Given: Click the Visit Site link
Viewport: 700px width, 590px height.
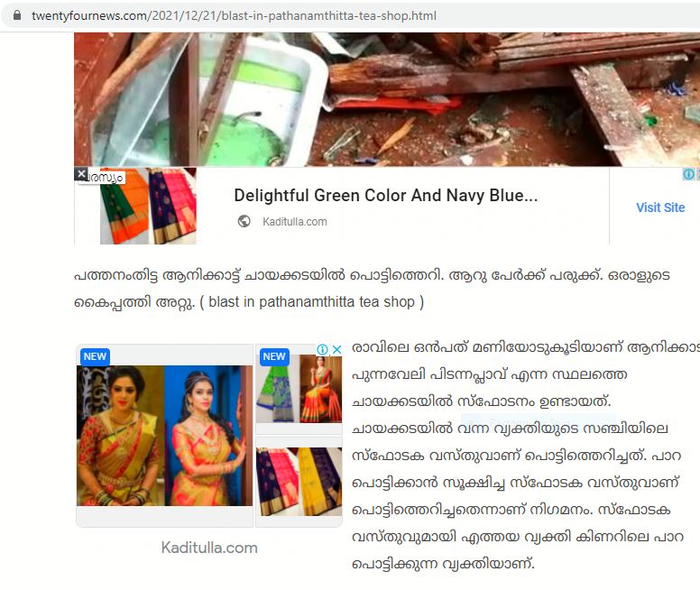Looking at the screenshot, I should tap(660, 207).
